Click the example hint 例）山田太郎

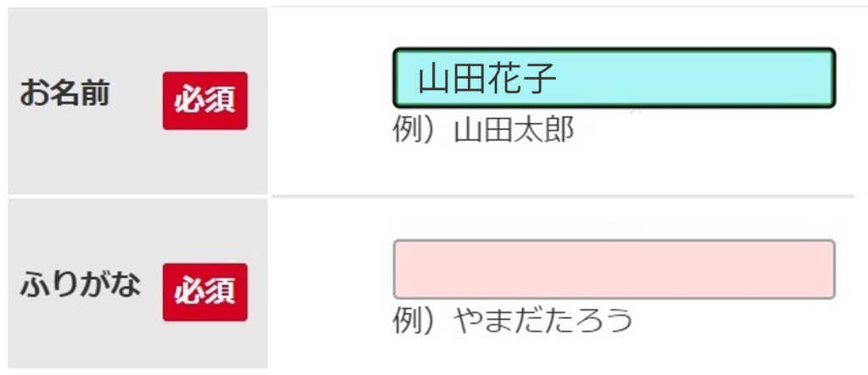click(x=483, y=130)
